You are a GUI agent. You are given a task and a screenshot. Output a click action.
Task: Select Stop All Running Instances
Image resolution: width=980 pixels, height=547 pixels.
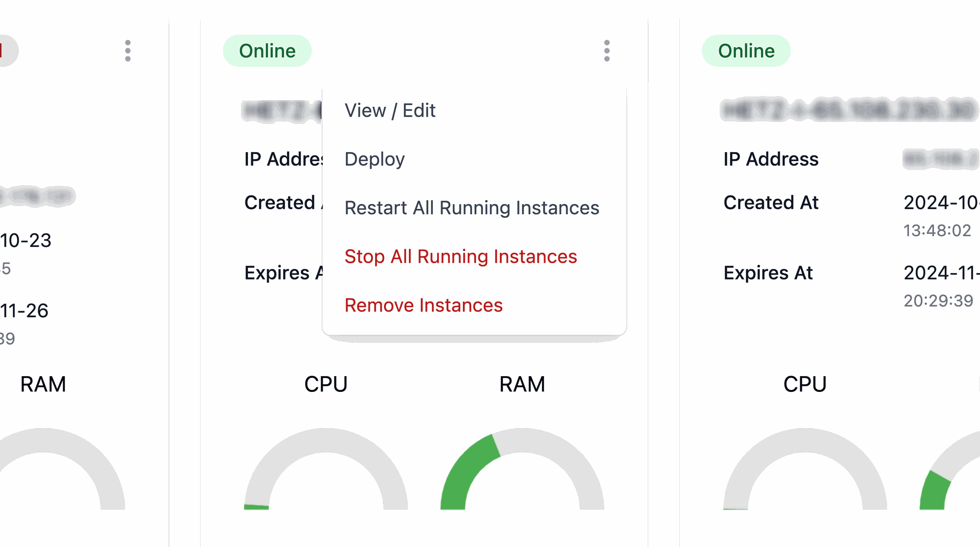(x=460, y=257)
